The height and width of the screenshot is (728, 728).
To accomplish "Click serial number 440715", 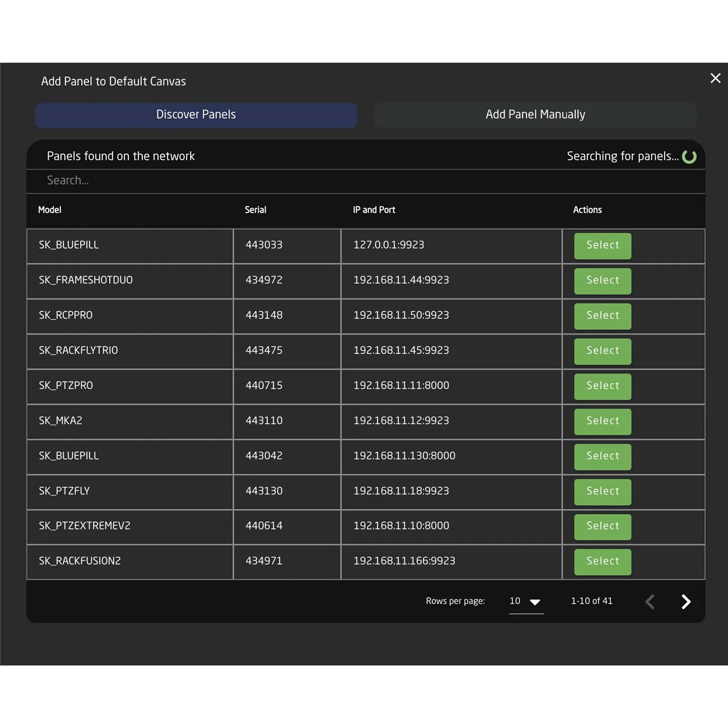I will [x=264, y=385].
